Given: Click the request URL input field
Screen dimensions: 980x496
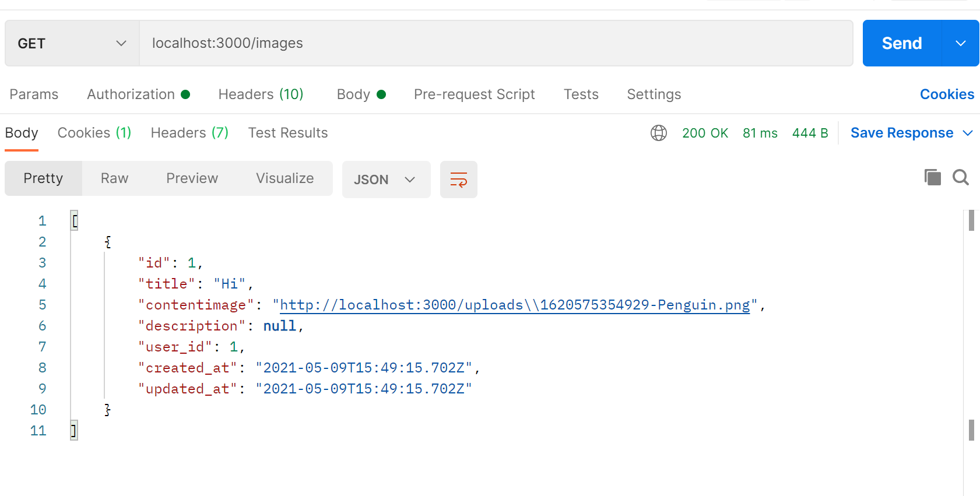Looking at the screenshot, I should pos(496,43).
